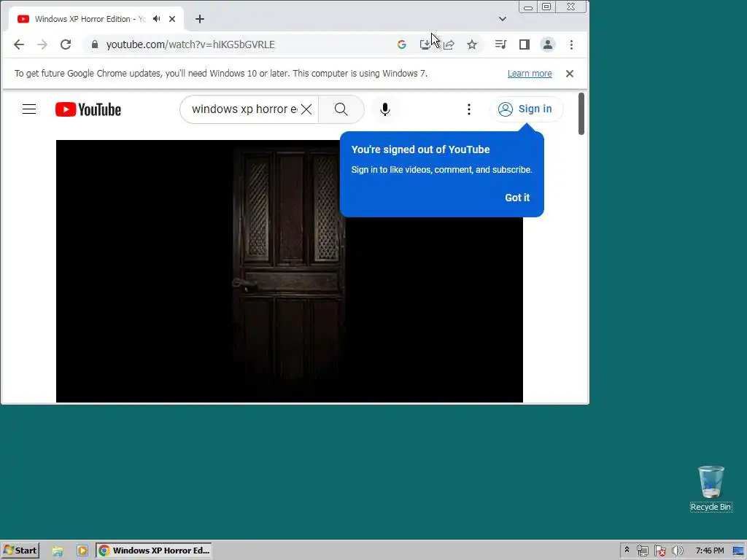Image resolution: width=747 pixels, height=560 pixels.
Task: Launch Windows Media Player from the taskbar
Action: pyautogui.click(x=82, y=551)
